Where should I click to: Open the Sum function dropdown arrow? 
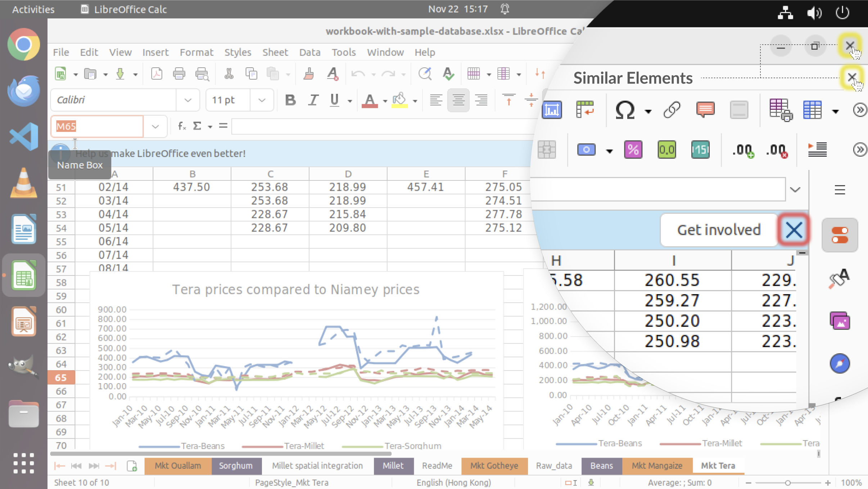(x=210, y=126)
